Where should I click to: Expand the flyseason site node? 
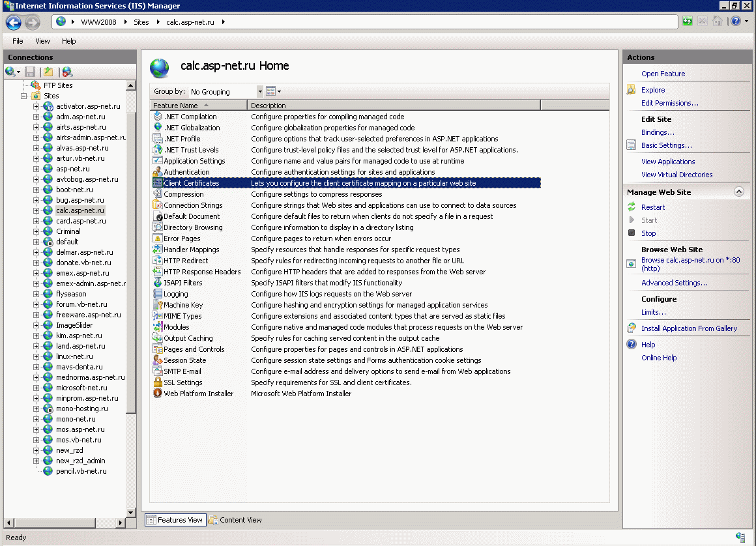[x=36, y=294]
